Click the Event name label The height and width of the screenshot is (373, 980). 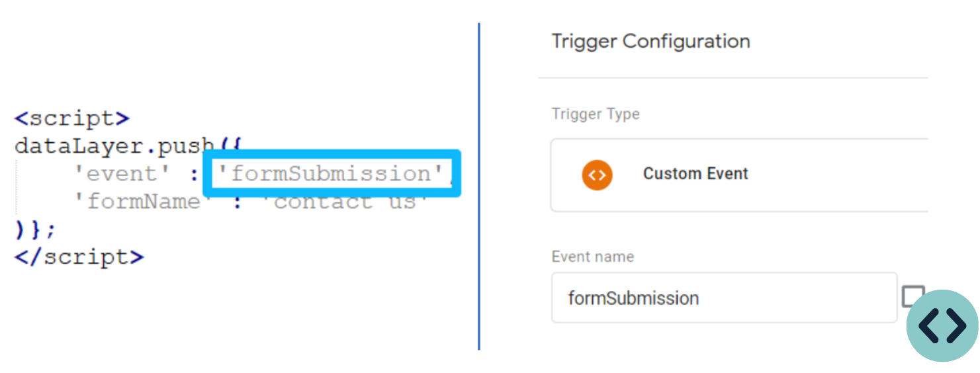coord(593,257)
